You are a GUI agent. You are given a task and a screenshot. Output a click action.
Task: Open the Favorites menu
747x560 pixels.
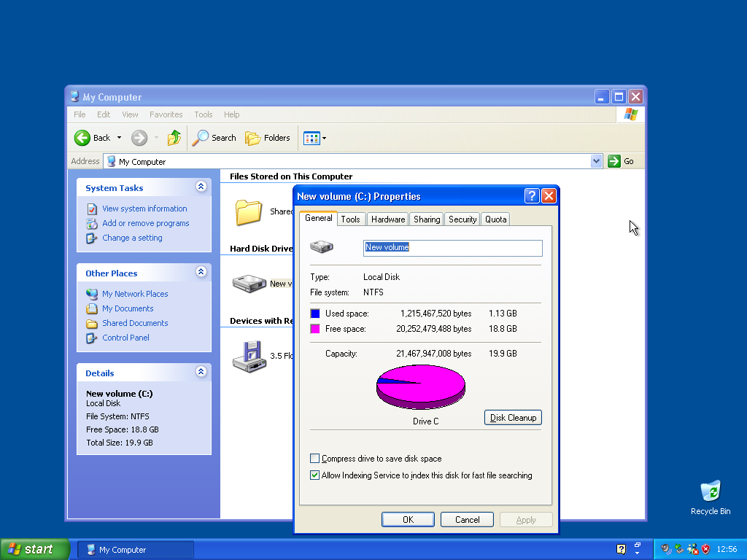166,114
